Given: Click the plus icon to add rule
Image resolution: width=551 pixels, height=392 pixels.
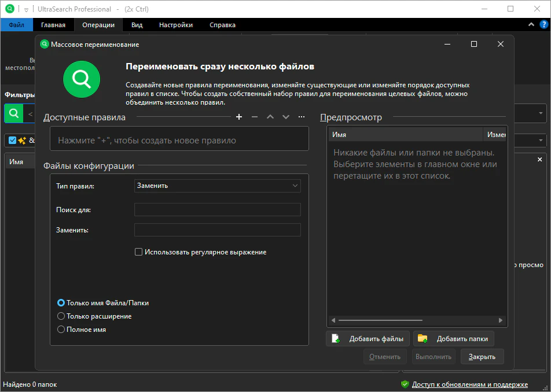Looking at the screenshot, I should (239, 117).
